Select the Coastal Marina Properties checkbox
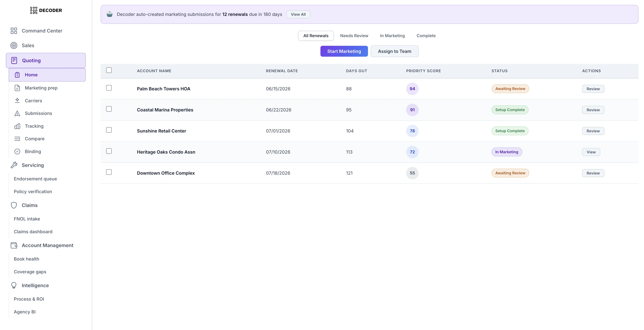 109,109
